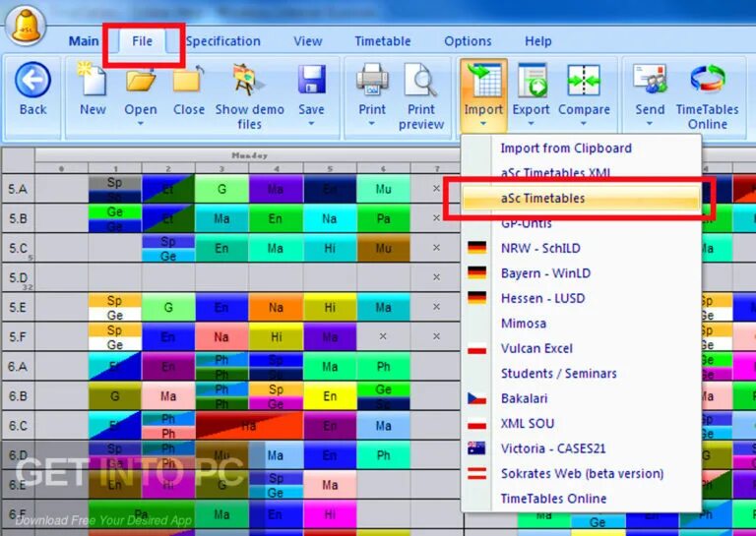Click the Compare icon
The image size is (756, 536).
click(584, 81)
